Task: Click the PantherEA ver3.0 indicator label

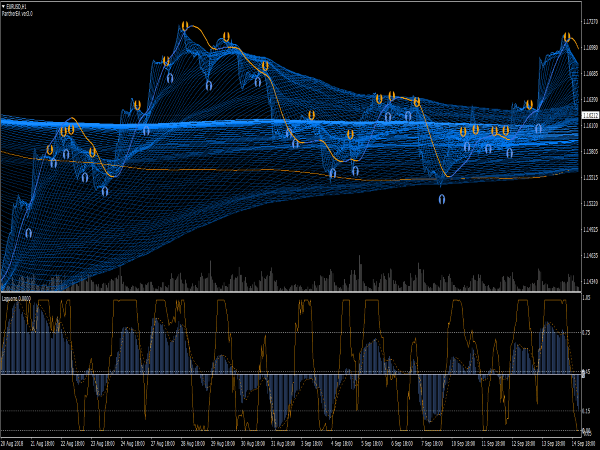Action: click(x=19, y=13)
